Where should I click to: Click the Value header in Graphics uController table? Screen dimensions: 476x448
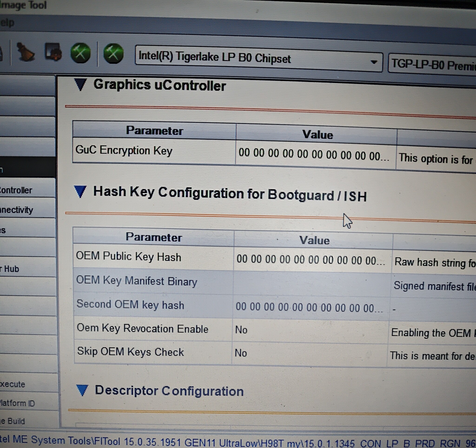click(x=317, y=135)
